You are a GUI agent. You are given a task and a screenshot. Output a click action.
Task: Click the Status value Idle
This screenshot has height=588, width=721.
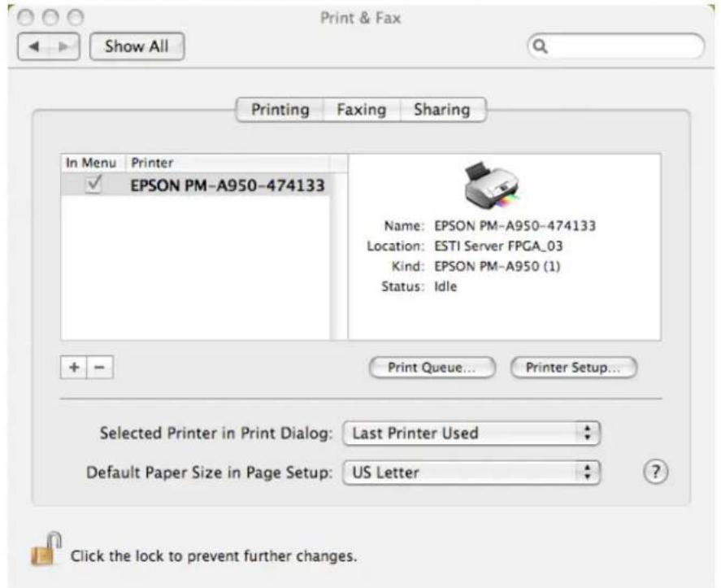tap(445, 286)
